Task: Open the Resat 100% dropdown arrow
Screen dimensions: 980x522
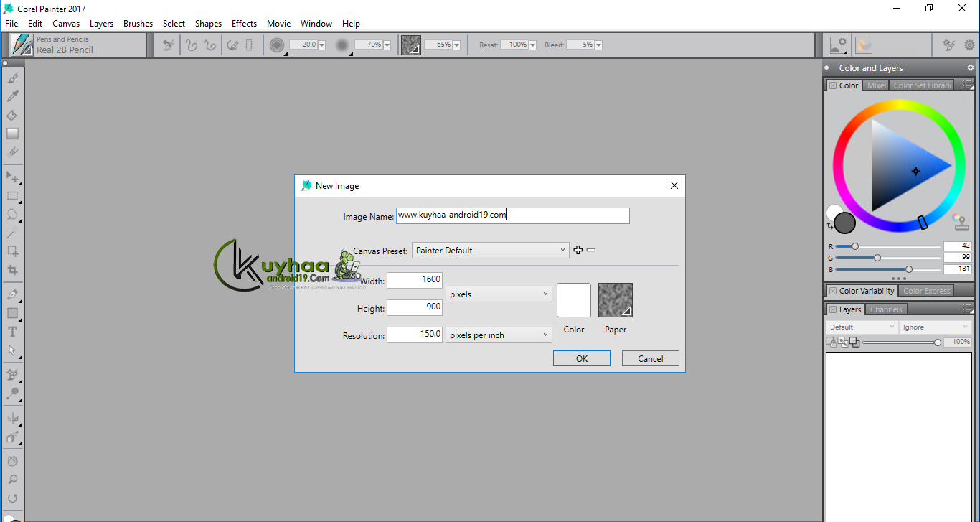Action: (533, 45)
